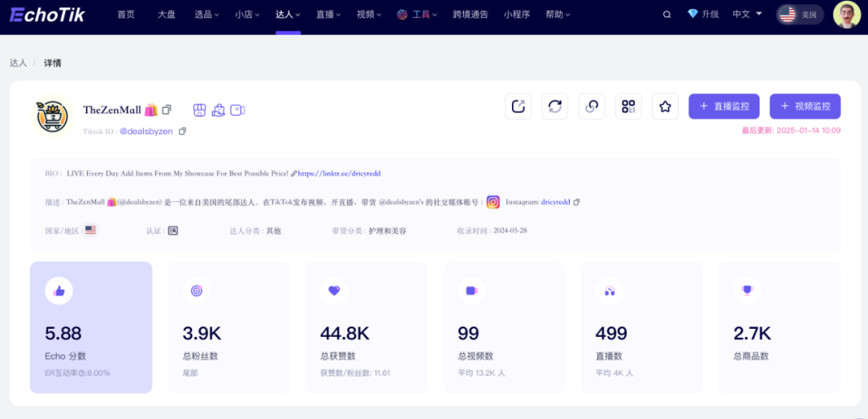Click the diamond 升级 upgrade icon
Viewport: 868px width, 419px height.
693,14
